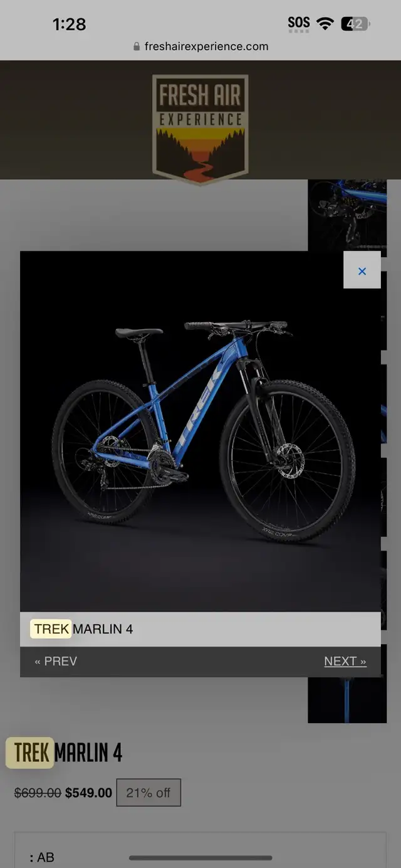Click the TREK MARLIN 4 lightbox caption
The image size is (401, 868).
pos(83,629)
